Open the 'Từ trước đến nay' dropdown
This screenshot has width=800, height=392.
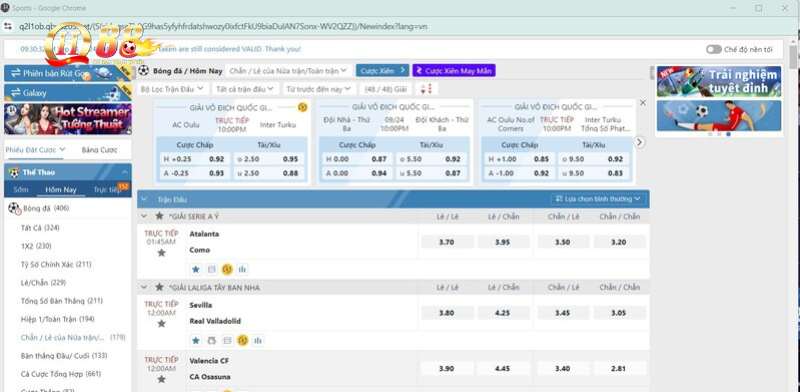319,89
